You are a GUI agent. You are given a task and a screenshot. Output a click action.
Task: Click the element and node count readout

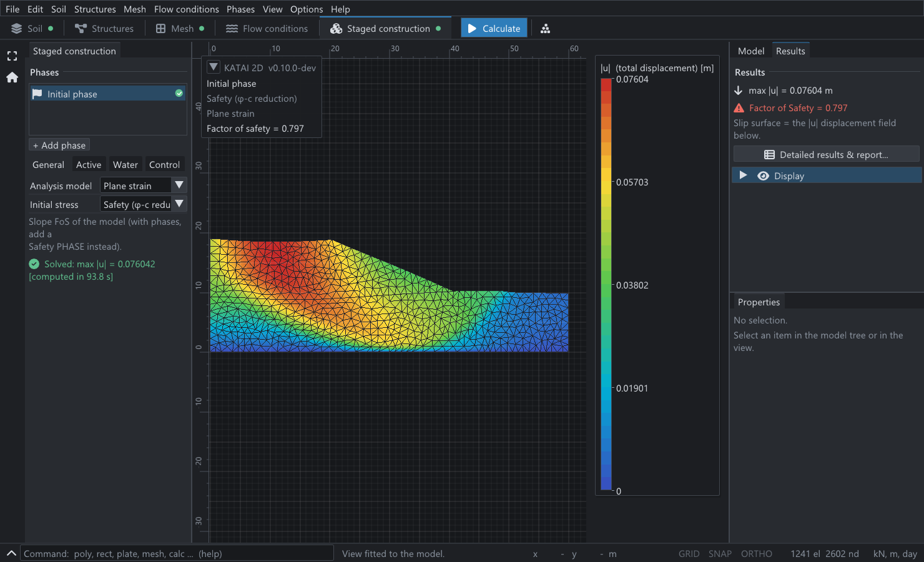pos(825,554)
